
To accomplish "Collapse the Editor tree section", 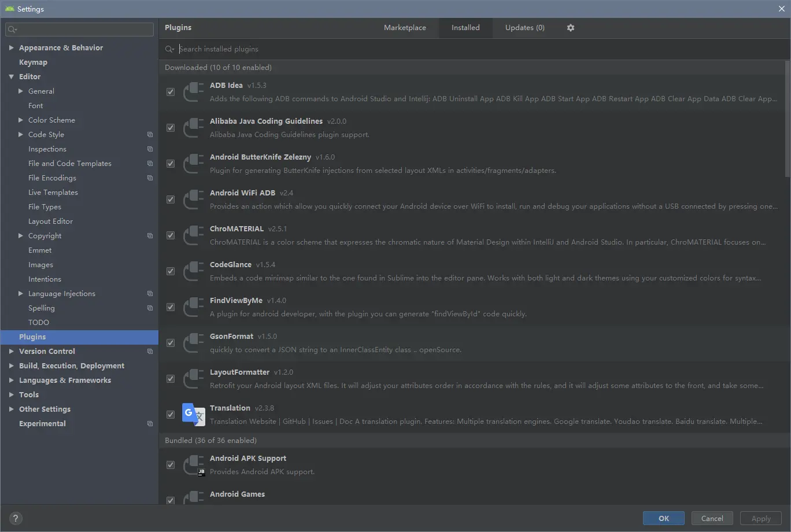I will [11, 77].
